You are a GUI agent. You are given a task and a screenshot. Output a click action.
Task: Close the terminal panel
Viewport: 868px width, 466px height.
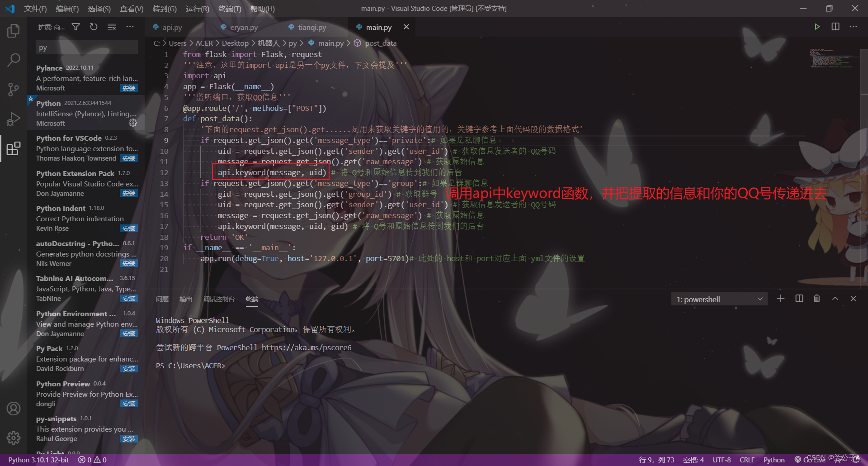tap(853, 299)
